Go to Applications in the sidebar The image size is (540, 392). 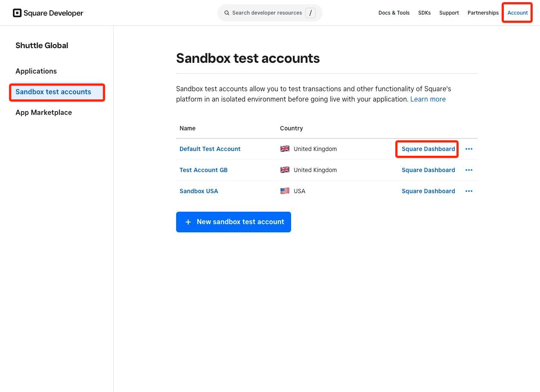click(x=36, y=71)
